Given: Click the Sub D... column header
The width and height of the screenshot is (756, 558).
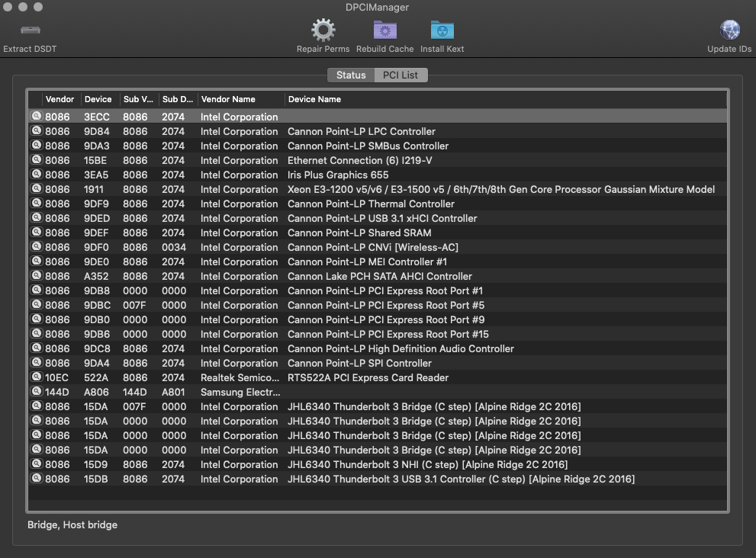Looking at the screenshot, I should (x=178, y=99).
